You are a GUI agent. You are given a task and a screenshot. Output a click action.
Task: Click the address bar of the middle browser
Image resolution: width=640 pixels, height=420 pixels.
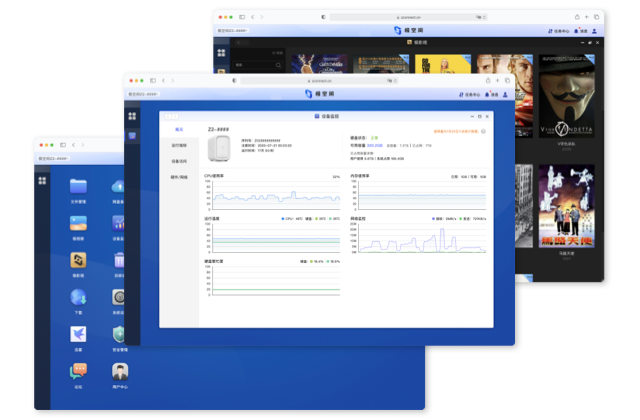(x=320, y=80)
